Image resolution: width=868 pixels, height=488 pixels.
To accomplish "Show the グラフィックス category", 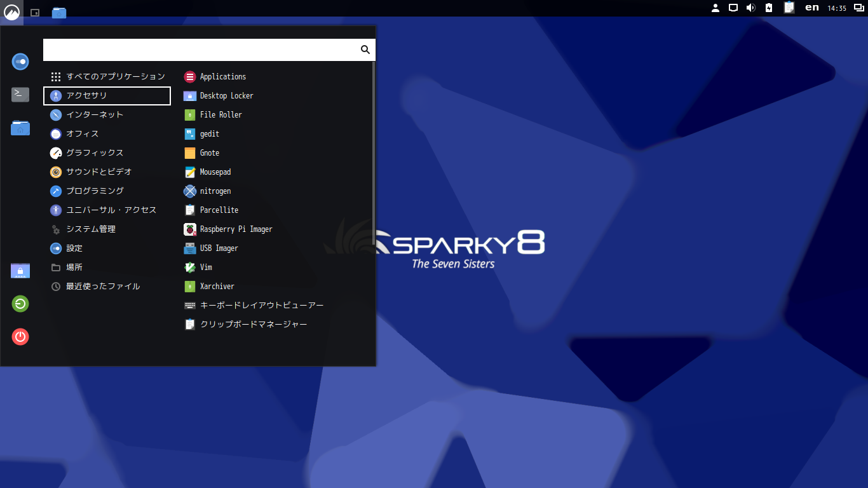I will (107, 152).
